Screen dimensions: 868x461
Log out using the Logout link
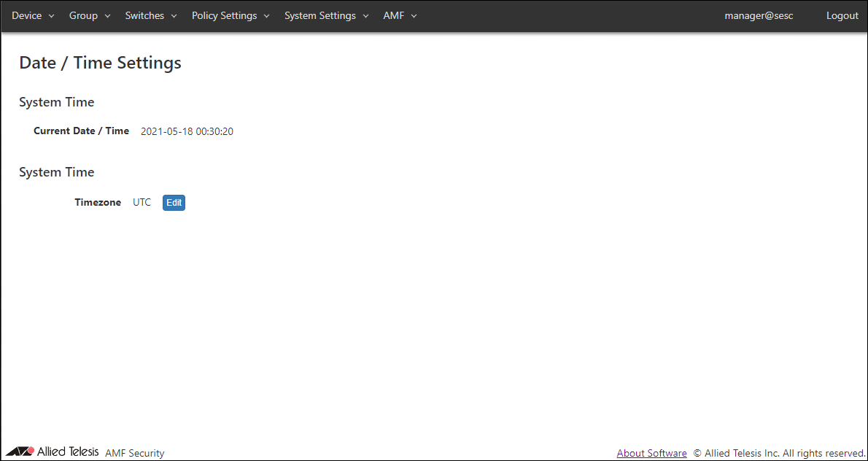pyautogui.click(x=842, y=16)
